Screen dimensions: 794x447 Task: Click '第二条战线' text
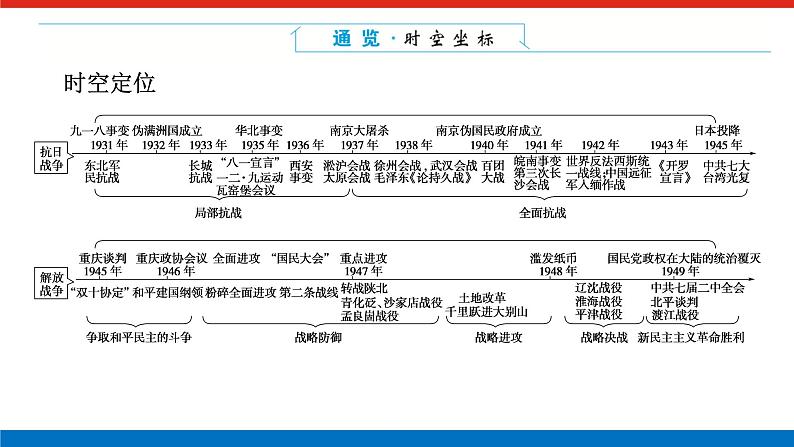tap(309, 293)
